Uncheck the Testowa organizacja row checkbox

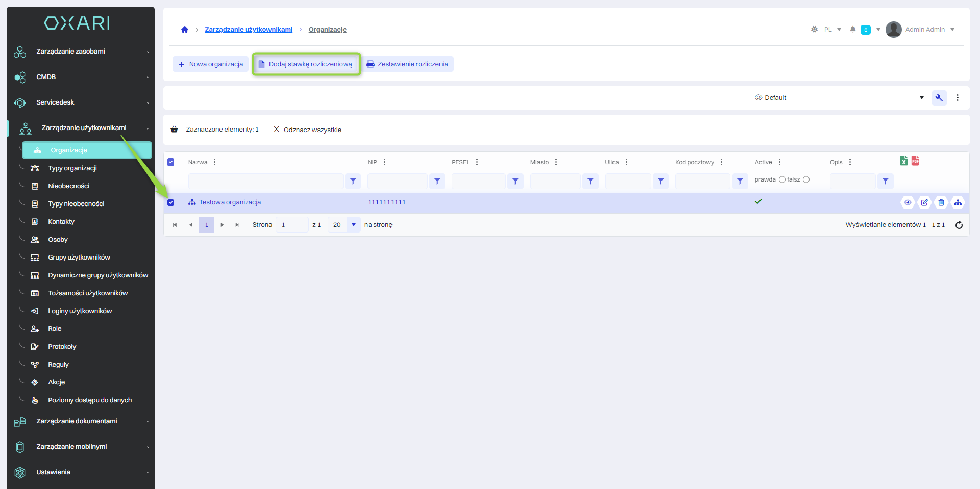171,202
